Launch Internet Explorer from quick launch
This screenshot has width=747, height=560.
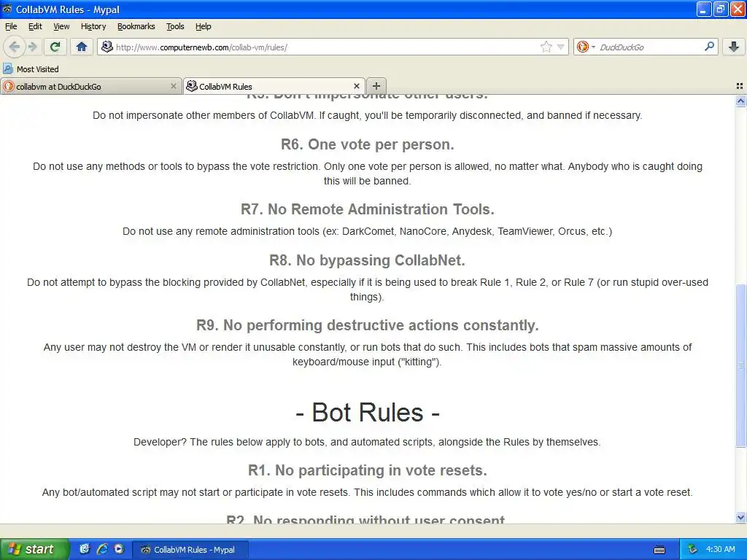pyautogui.click(x=102, y=549)
